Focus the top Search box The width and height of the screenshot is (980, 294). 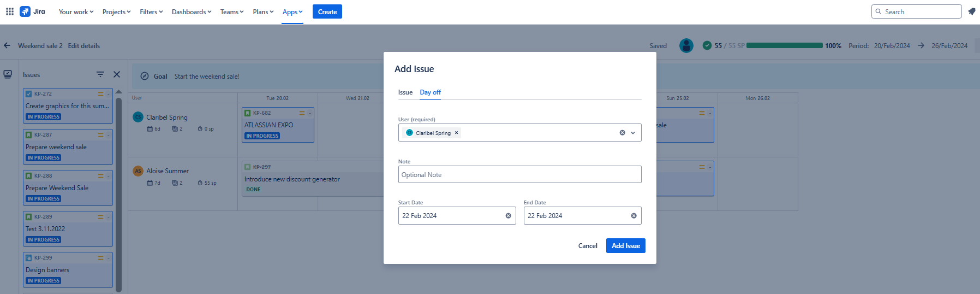point(917,11)
